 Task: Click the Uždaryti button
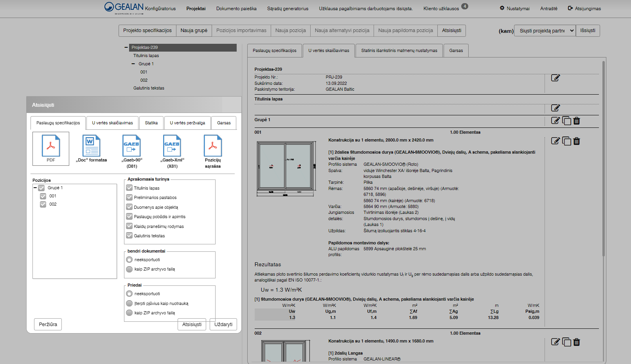tap(223, 325)
